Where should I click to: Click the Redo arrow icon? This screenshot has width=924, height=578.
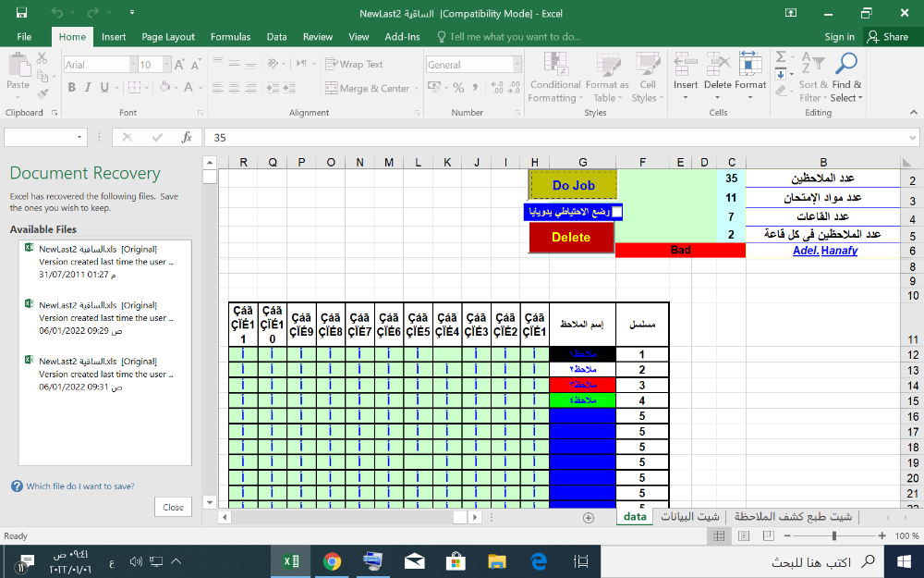92,13
